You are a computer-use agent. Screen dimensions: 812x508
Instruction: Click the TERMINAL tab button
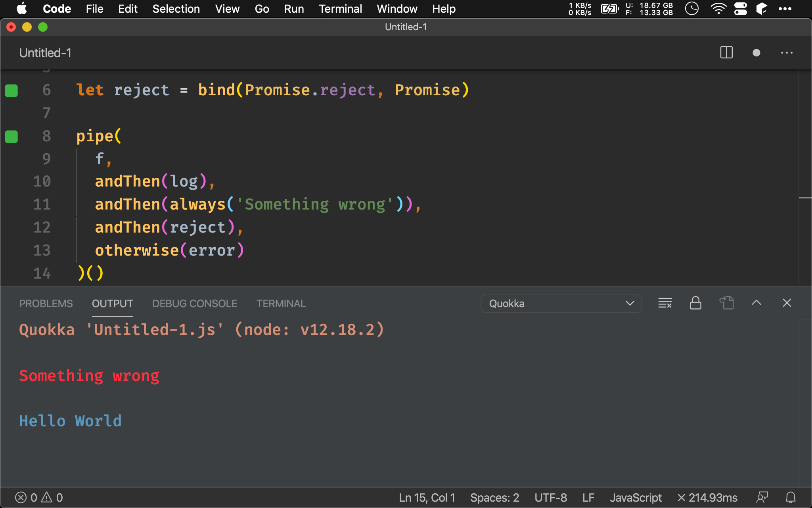[x=281, y=303]
